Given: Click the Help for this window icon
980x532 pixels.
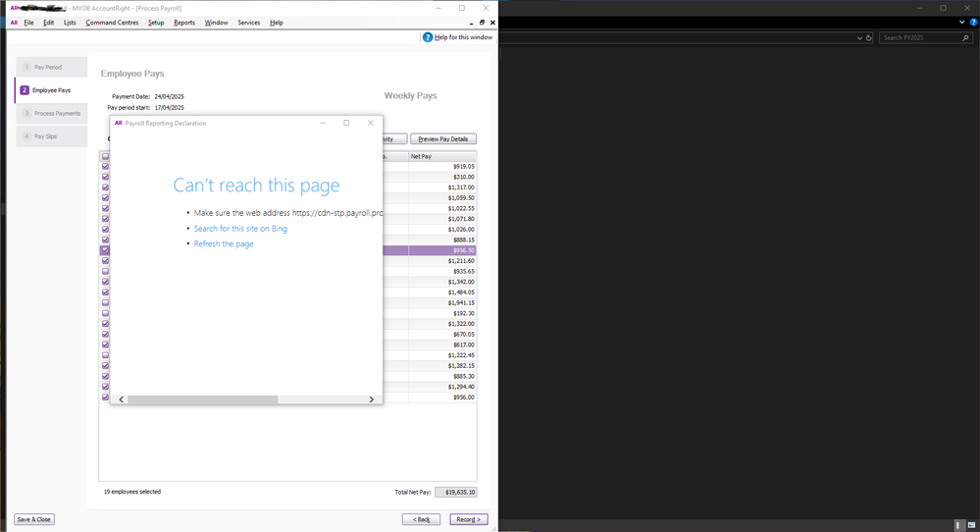Looking at the screenshot, I should (x=428, y=37).
